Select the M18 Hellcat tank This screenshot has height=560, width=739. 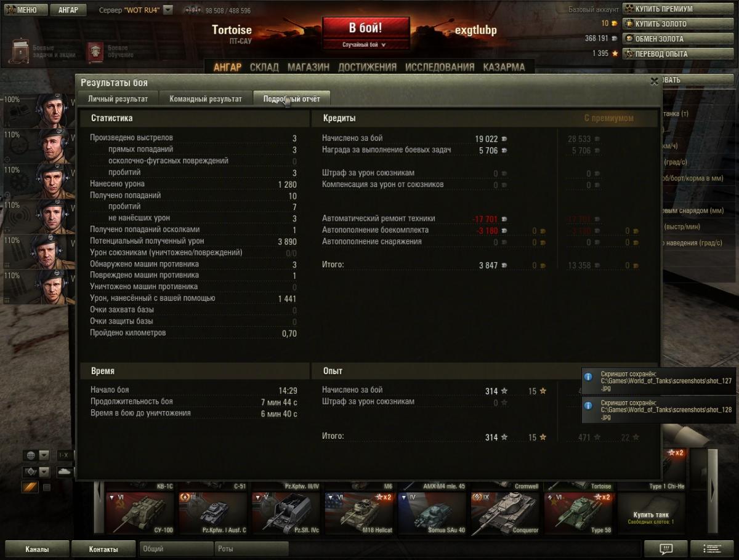[x=360, y=514]
